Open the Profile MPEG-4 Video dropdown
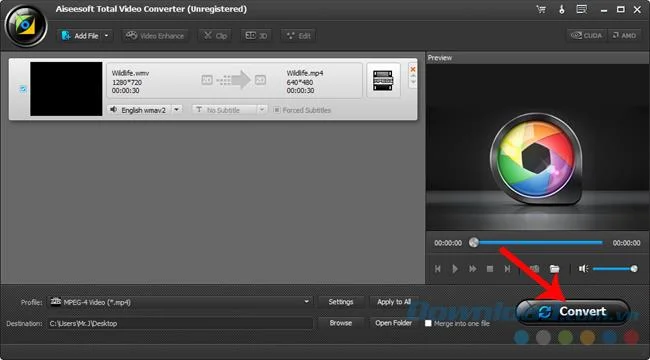This screenshot has width=650, height=360. pyautogui.click(x=180, y=302)
